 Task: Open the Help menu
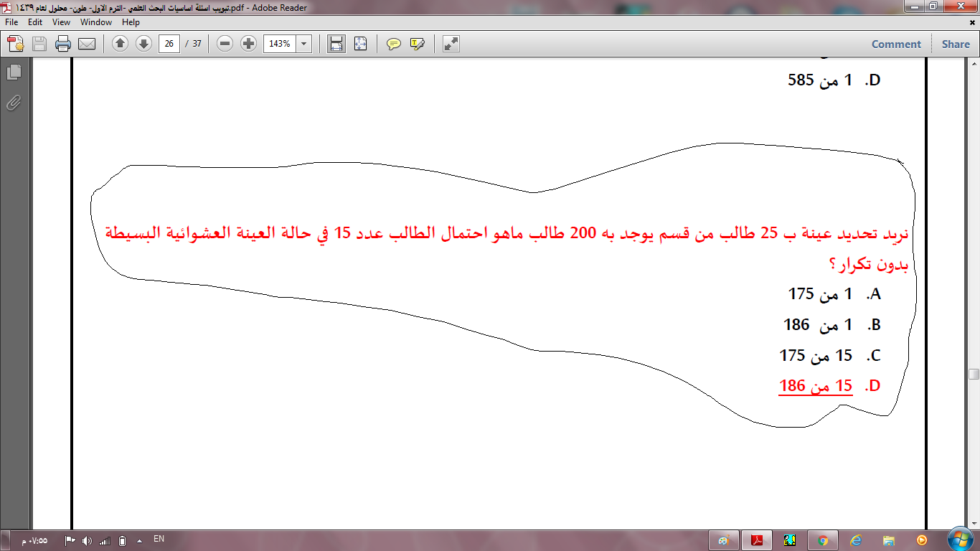pyautogui.click(x=131, y=22)
